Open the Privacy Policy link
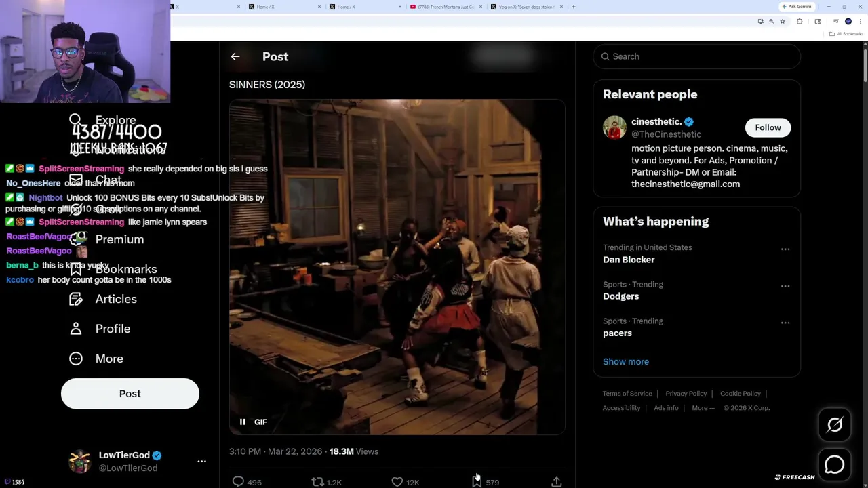The image size is (868, 488). (x=686, y=394)
